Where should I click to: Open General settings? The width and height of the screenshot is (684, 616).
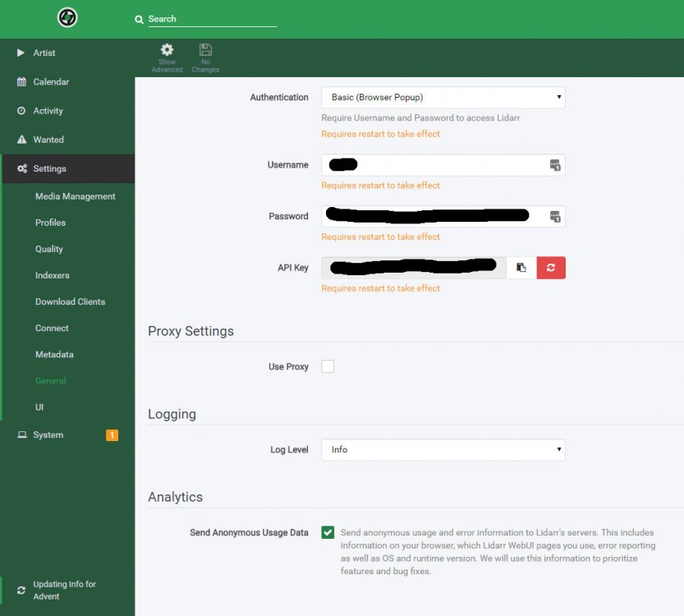tap(51, 381)
